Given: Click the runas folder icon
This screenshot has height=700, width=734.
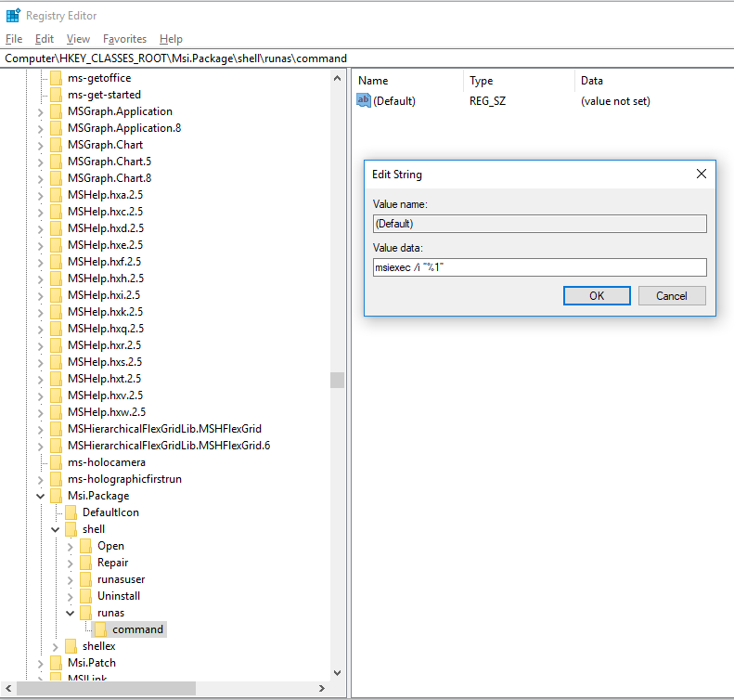Looking at the screenshot, I should coord(86,613).
